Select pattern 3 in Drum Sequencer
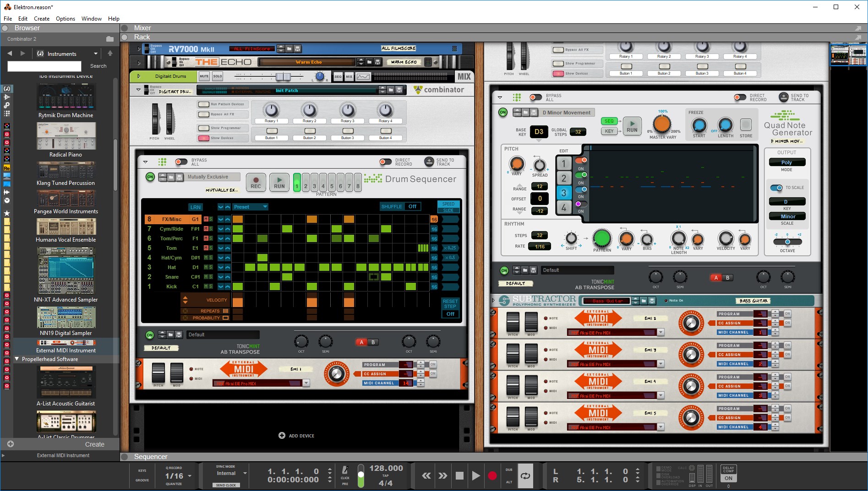This screenshot has height=491, width=868. point(314,183)
